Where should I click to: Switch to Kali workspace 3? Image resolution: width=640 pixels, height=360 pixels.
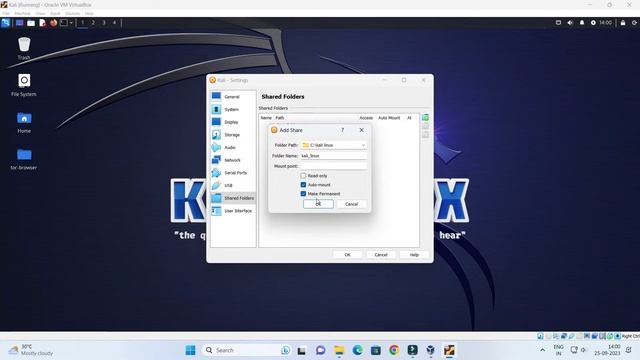point(104,23)
